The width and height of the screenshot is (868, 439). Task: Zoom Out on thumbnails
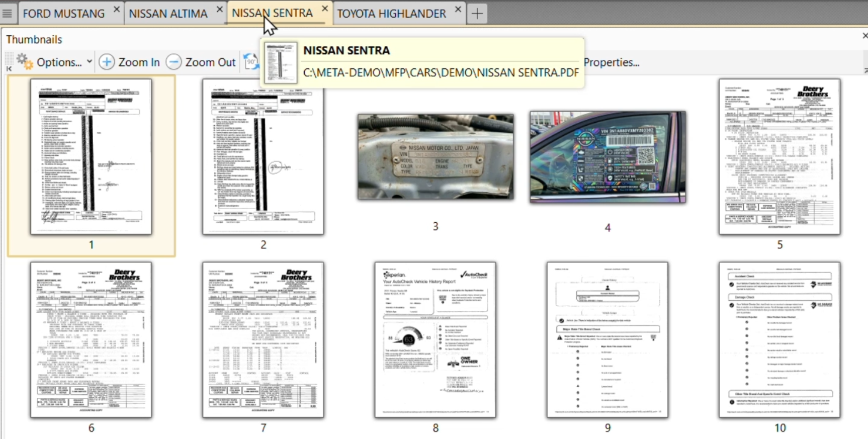point(201,62)
